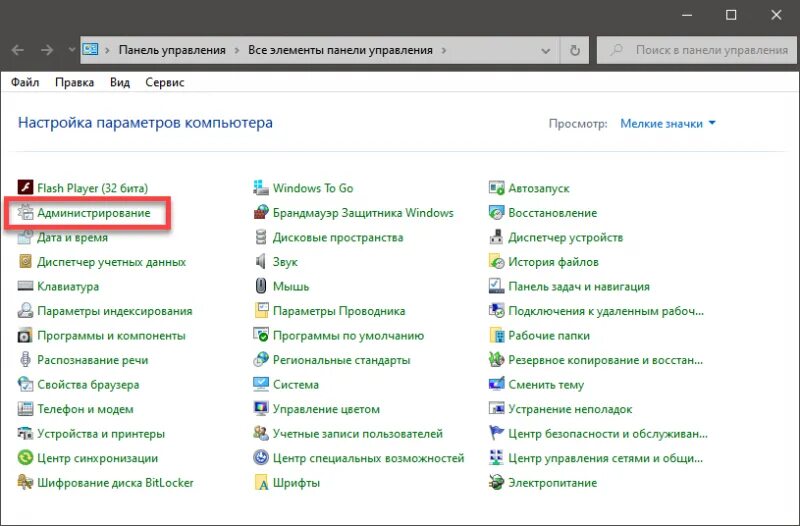Open the Рабочие папки link
Viewport: 800px width, 526px height.
coord(549,336)
